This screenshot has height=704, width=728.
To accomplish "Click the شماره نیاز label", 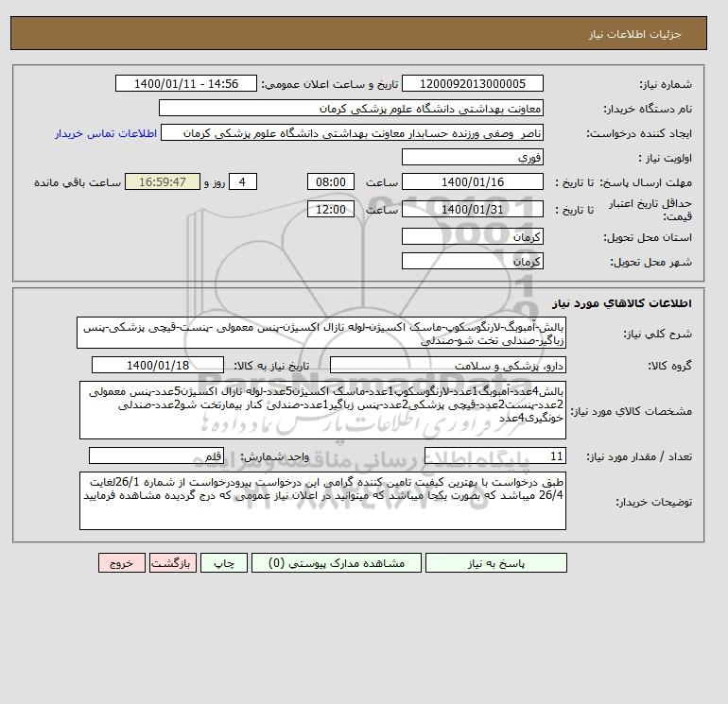I will [666, 84].
